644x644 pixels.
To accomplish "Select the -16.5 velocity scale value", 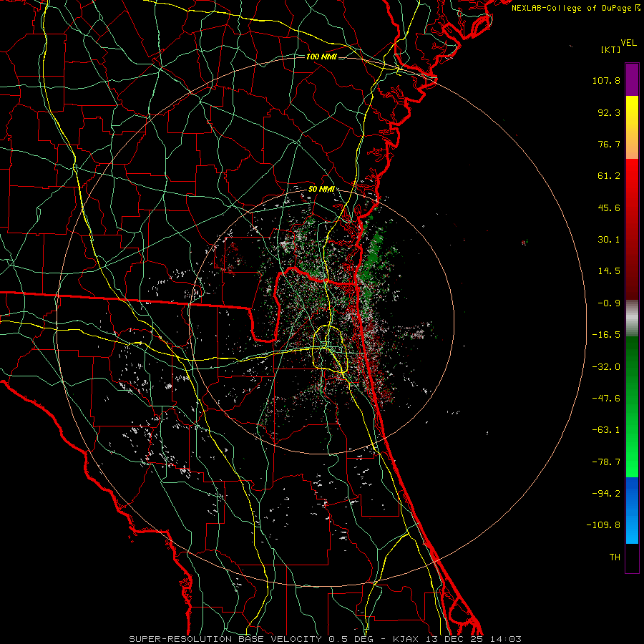I will [606, 335].
